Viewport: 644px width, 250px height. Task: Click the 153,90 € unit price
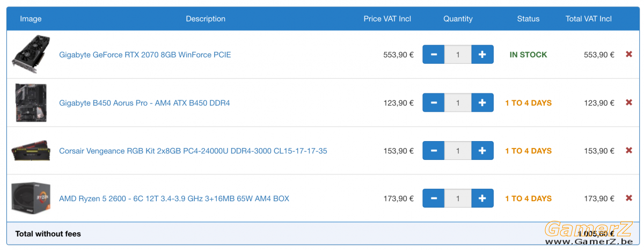point(398,151)
